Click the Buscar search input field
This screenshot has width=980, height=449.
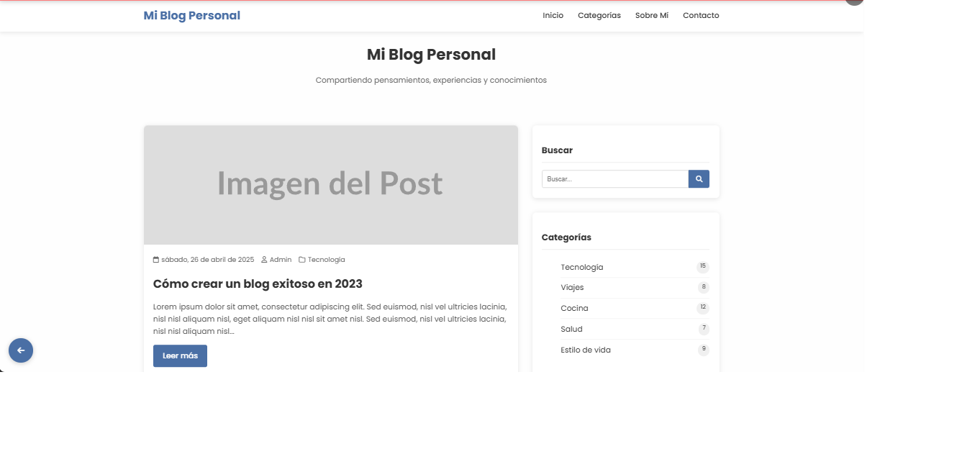pyautogui.click(x=614, y=179)
